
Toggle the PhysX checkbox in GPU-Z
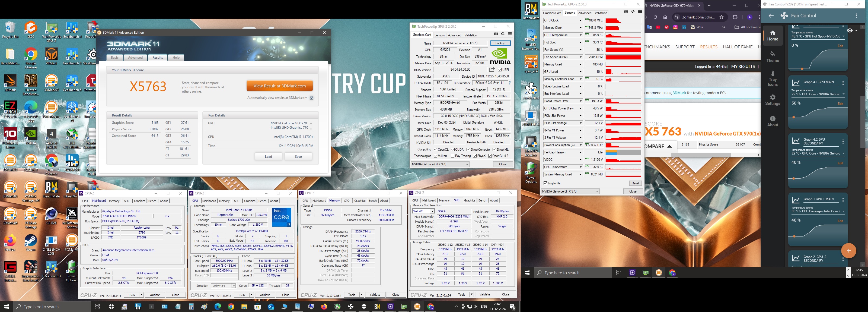[x=475, y=156]
